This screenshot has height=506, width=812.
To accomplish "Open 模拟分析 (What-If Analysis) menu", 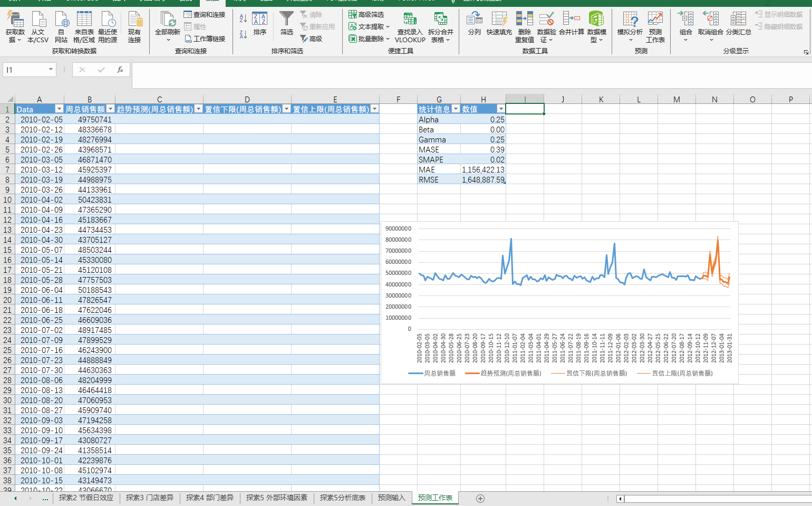I will [x=630, y=27].
